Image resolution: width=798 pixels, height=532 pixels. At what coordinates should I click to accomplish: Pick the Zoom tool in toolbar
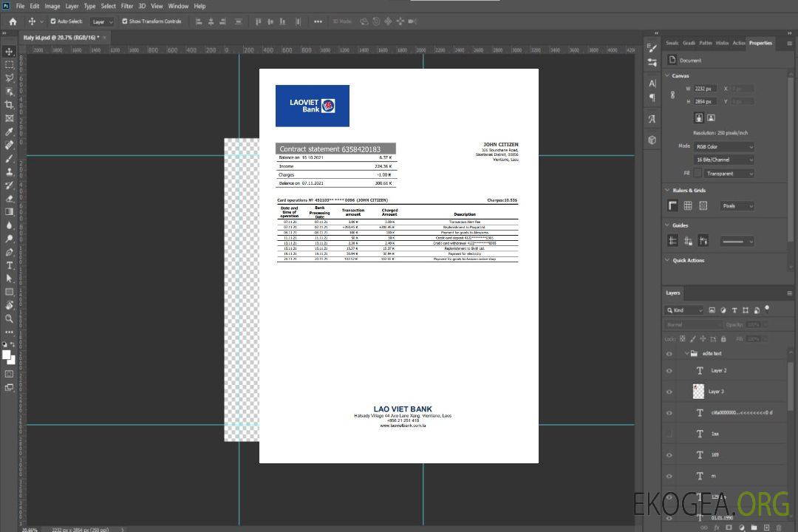click(10, 318)
